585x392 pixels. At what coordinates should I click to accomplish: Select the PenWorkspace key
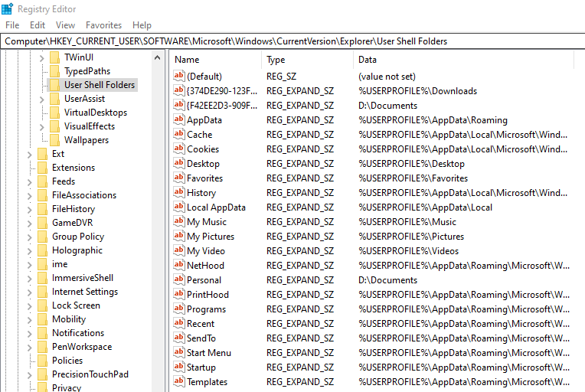[x=82, y=347]
